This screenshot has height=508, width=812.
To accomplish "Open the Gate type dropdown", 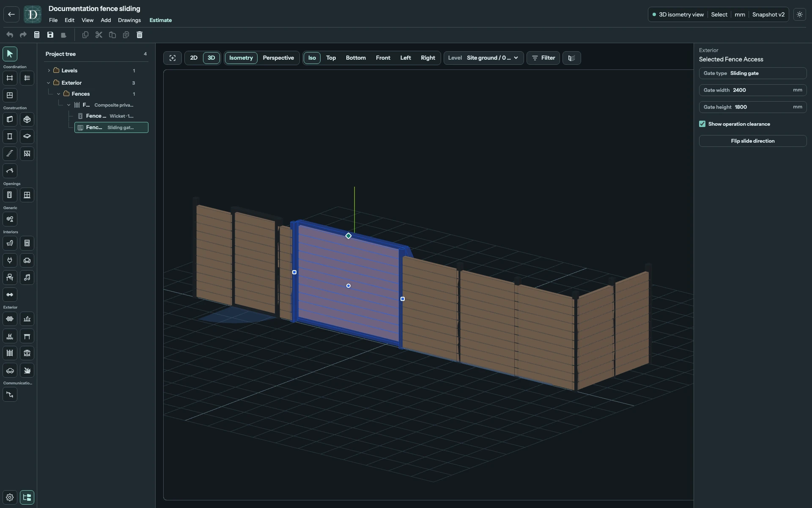I will click(753, 73).
